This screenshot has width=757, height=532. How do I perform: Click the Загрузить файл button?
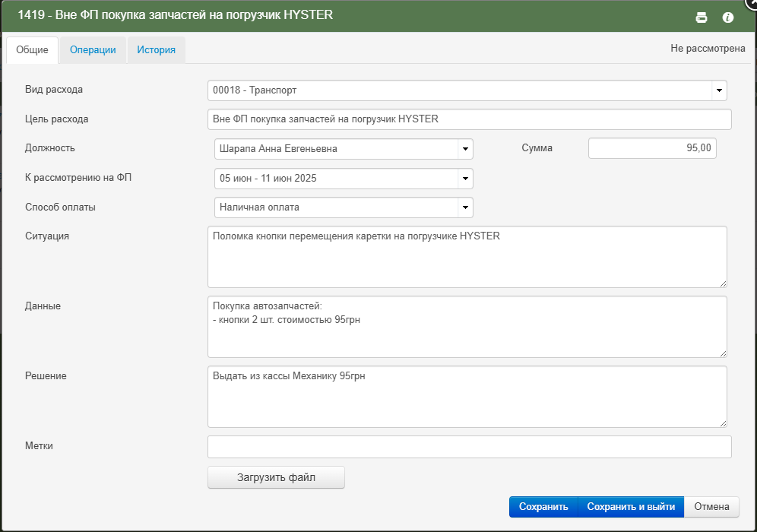click(276, 477)
